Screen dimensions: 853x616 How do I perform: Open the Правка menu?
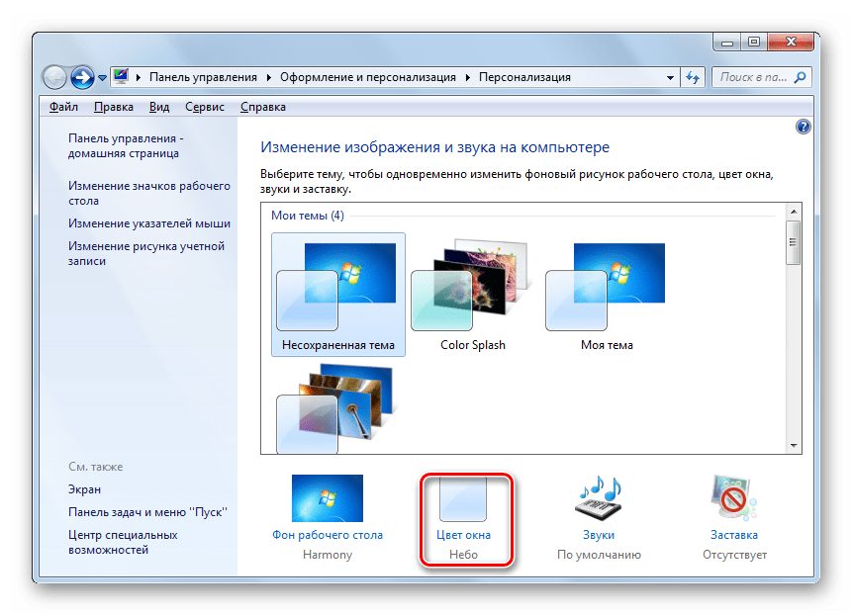[x=113, y=107]
